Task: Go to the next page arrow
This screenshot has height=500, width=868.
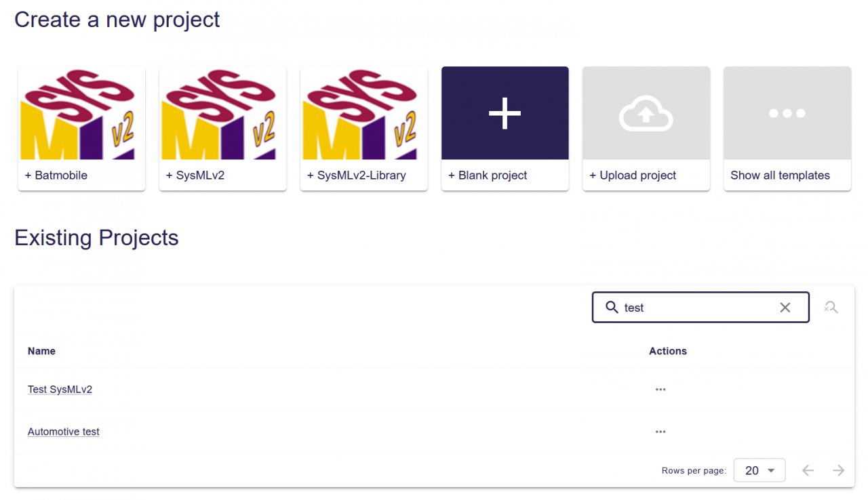Action: click(x=839, y=470)
